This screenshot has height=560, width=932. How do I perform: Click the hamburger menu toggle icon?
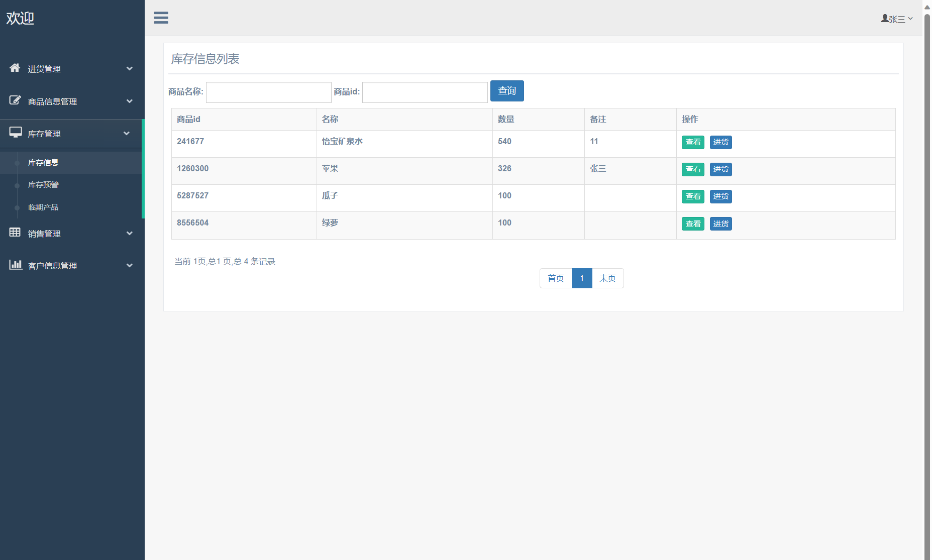tap(161, 18)
